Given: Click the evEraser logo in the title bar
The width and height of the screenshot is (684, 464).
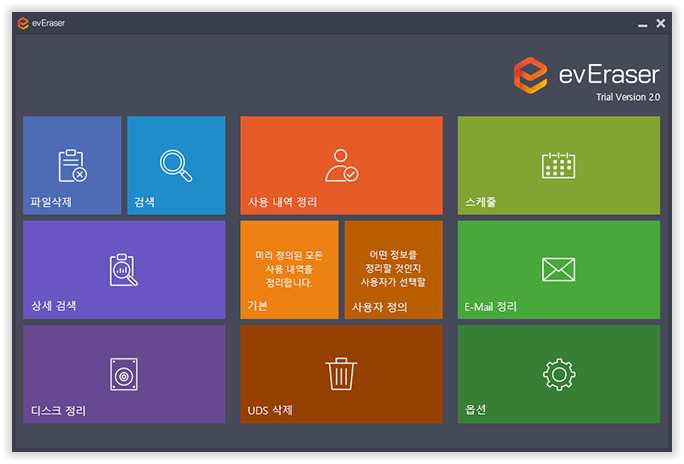Looking at the screenshot, I should click(23, 23).
